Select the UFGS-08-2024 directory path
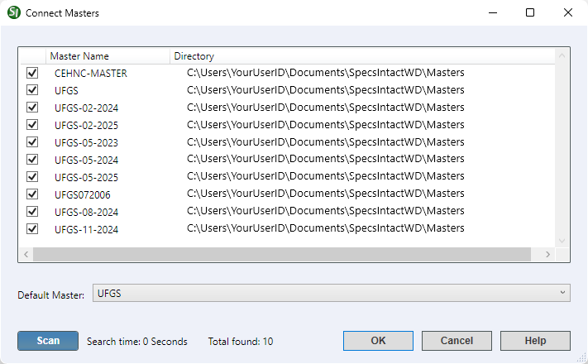The width and height of the screenshot is (588, 364). pyautogui.click(x=325, y=212)
